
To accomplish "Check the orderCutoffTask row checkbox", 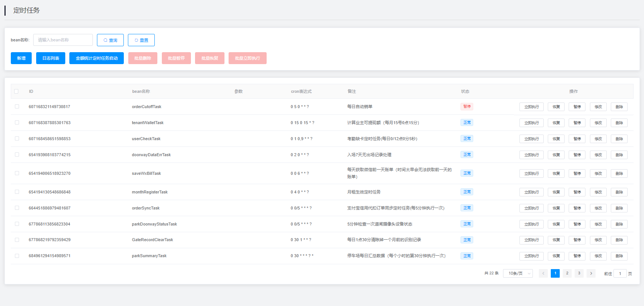I will pyautogui.click(x=17, y=107).
